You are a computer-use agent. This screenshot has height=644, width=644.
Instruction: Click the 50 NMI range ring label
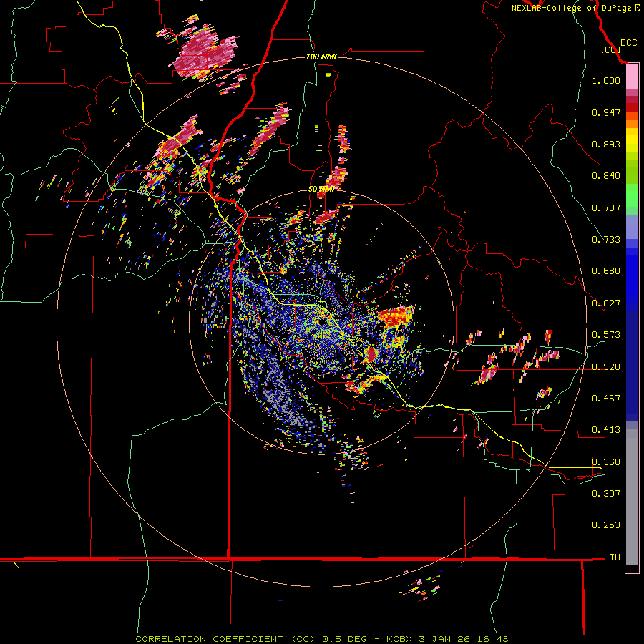click(321, 190)
